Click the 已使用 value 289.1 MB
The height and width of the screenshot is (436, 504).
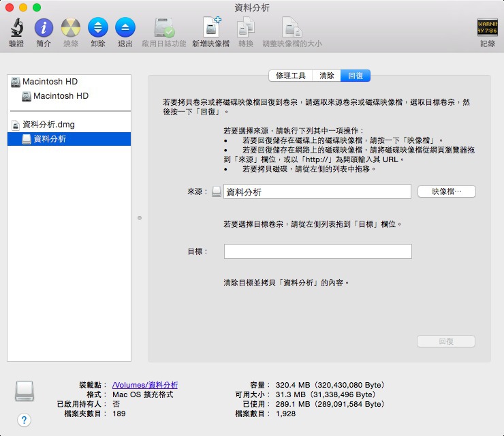point(330,404)
